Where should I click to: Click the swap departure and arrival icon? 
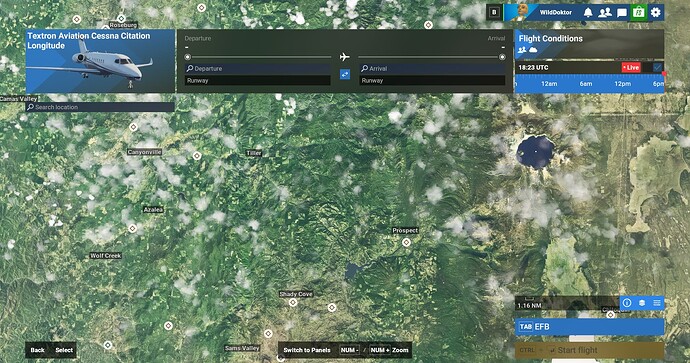[345, 74]
